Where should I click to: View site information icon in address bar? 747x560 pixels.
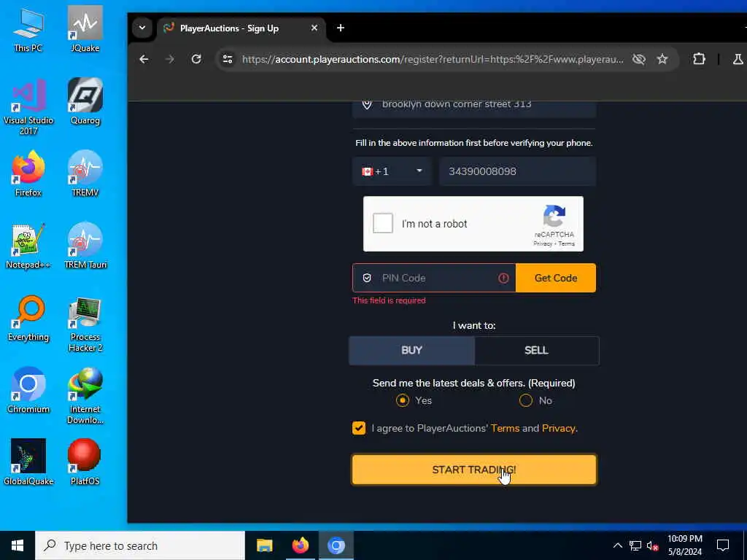228,59
